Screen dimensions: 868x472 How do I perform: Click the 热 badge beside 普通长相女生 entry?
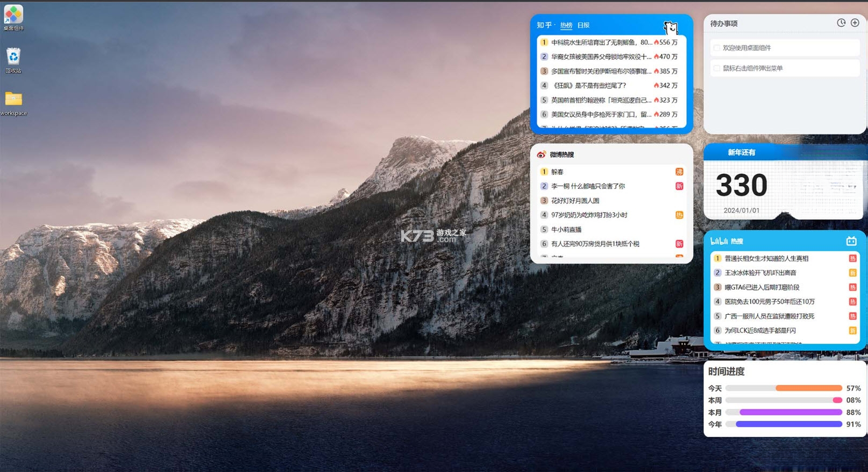pyautogui.click(x=852, y=258)
